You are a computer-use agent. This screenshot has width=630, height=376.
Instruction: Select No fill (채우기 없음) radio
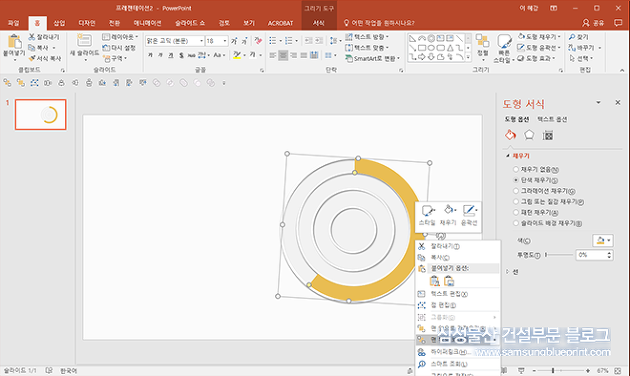coord(516,170)
